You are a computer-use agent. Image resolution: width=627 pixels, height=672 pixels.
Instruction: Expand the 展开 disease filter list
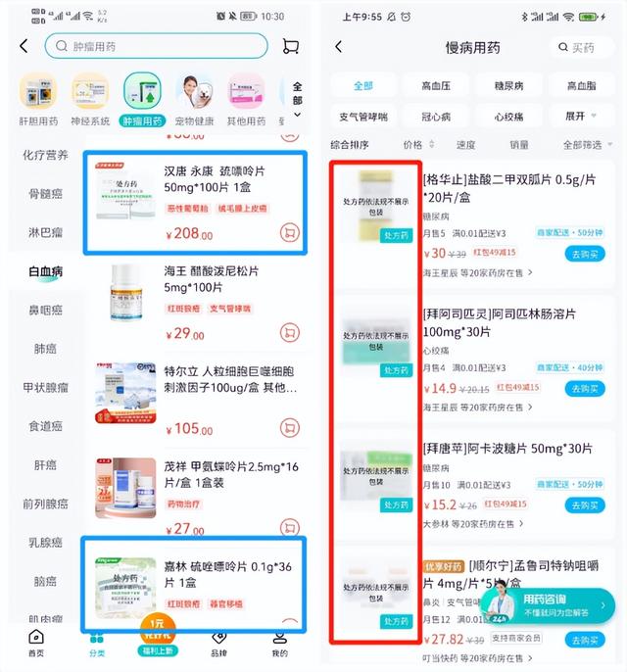tap(581, 117)
